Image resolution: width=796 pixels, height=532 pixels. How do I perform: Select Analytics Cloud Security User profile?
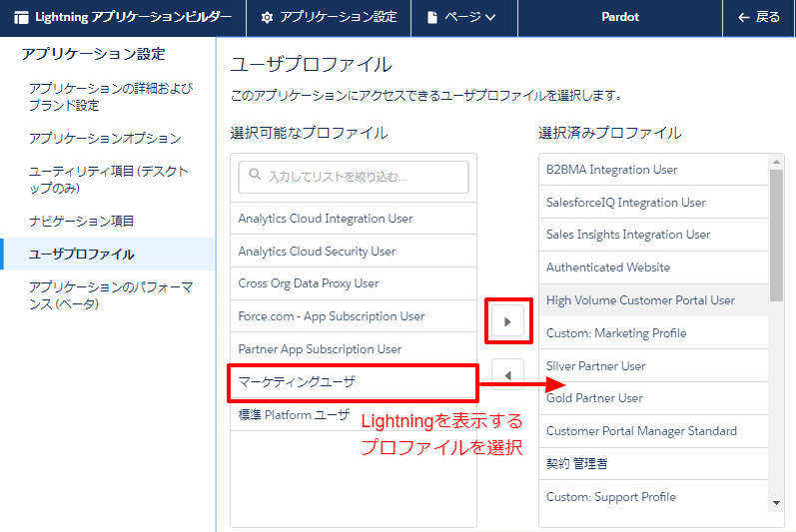(x=354, y=252)
